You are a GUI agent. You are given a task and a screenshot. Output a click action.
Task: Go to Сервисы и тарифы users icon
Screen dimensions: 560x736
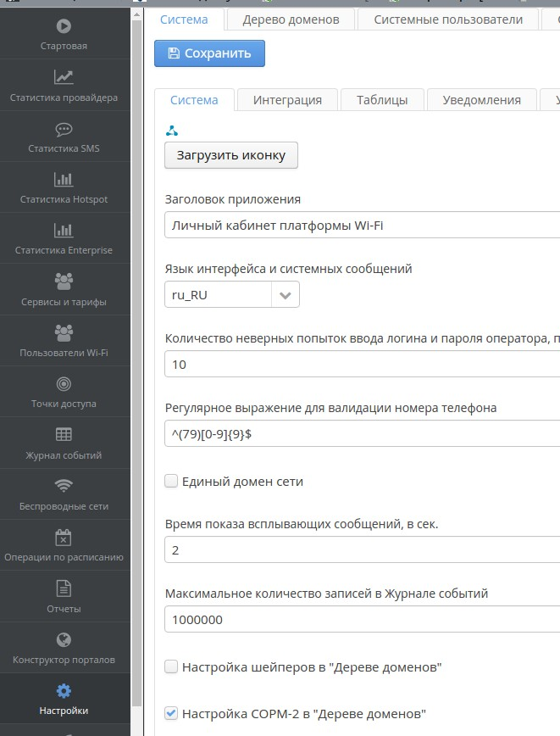coord(64,282)
